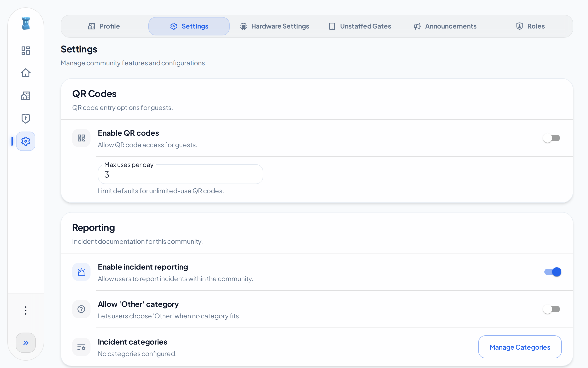This screenshot has width=588, height=368.
Task: Focus the Max uses per day field
Action: pos(181,174)
